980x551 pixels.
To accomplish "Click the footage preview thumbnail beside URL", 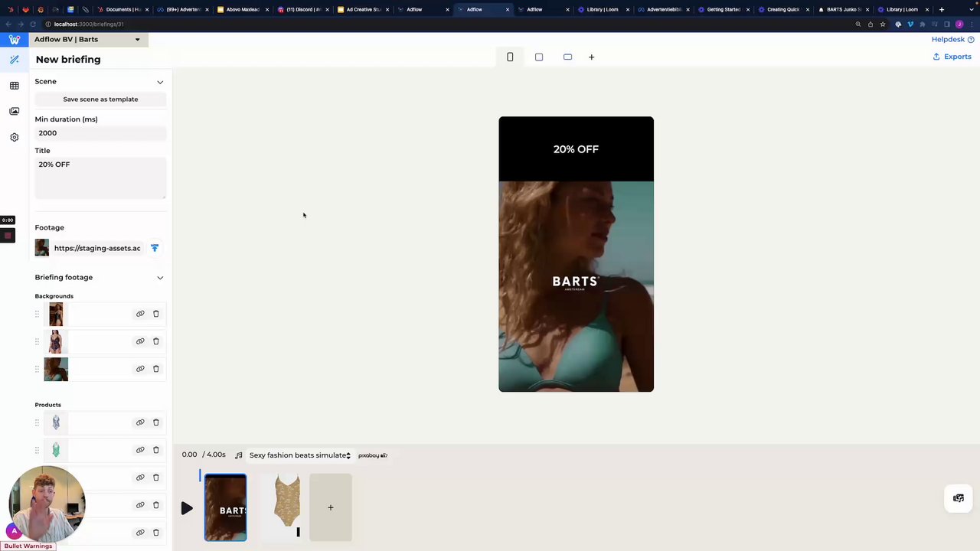I will click(42, 248).
